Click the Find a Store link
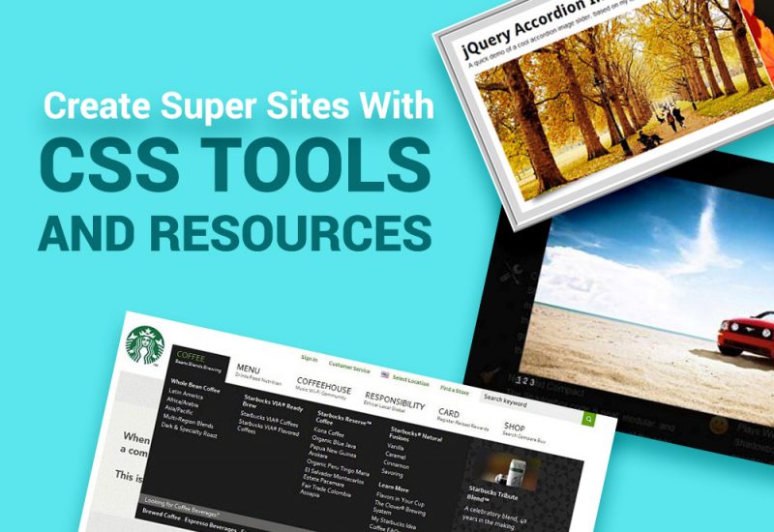 (x=454, y=391)
